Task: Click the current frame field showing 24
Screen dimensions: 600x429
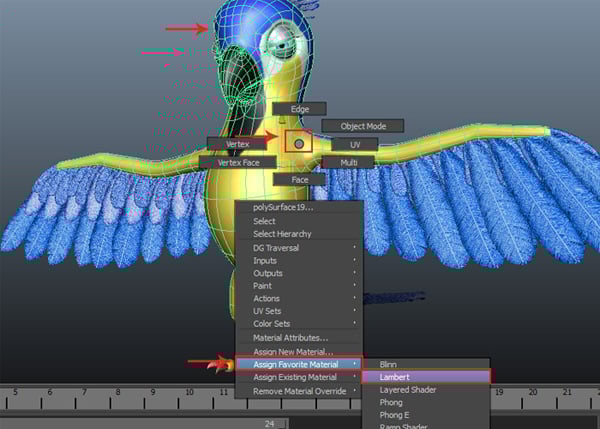Action: click(x=270, y=423)
